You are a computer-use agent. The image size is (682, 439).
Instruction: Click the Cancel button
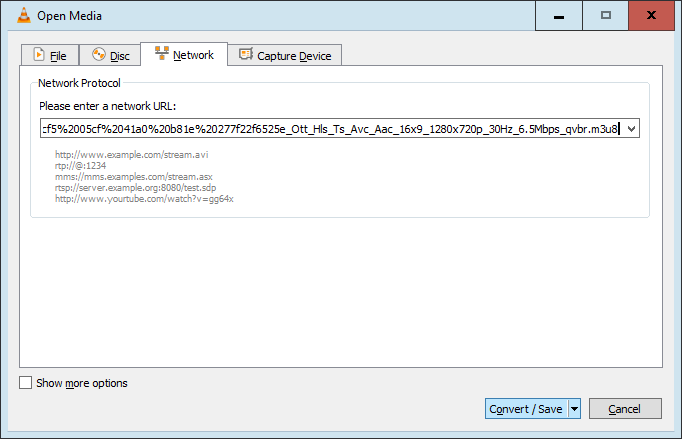625,409
